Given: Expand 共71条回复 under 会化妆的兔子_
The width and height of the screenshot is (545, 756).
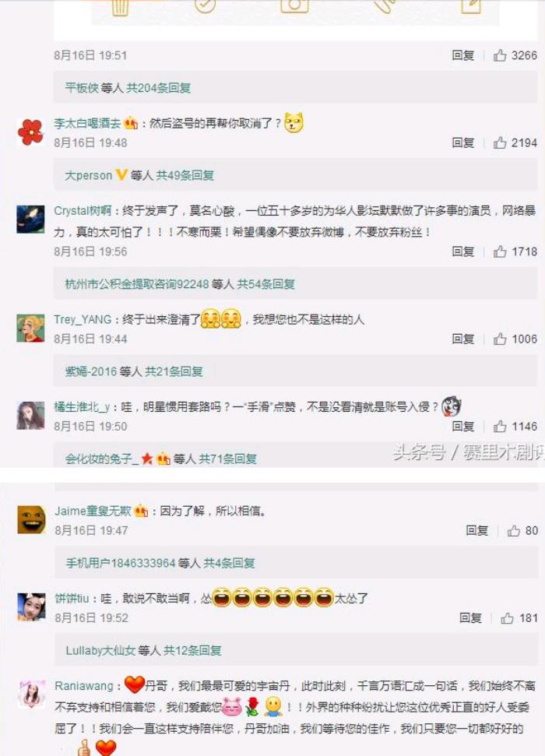Looking at the screenshot, I should 227,459.
